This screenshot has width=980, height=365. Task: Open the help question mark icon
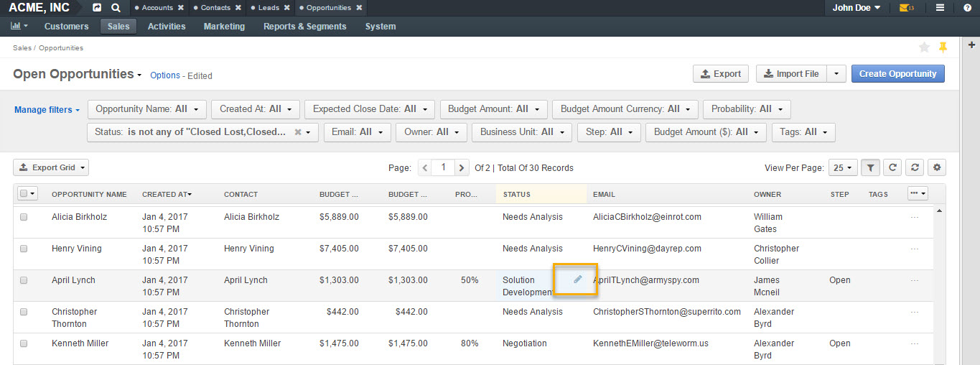pyautogui.click(x=967, y=8)
